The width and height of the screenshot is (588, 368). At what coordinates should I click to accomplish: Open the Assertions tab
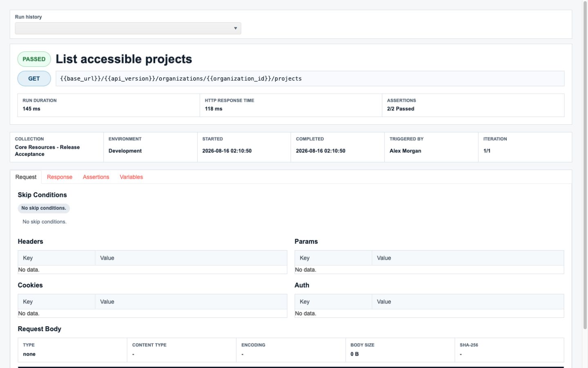click(x=96, y=177)
